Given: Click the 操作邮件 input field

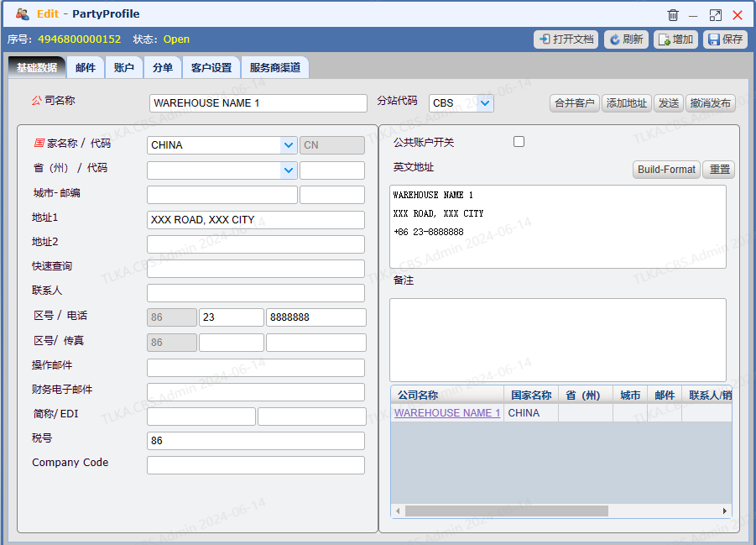Looking at the screenshot, I should click(256, 368).
